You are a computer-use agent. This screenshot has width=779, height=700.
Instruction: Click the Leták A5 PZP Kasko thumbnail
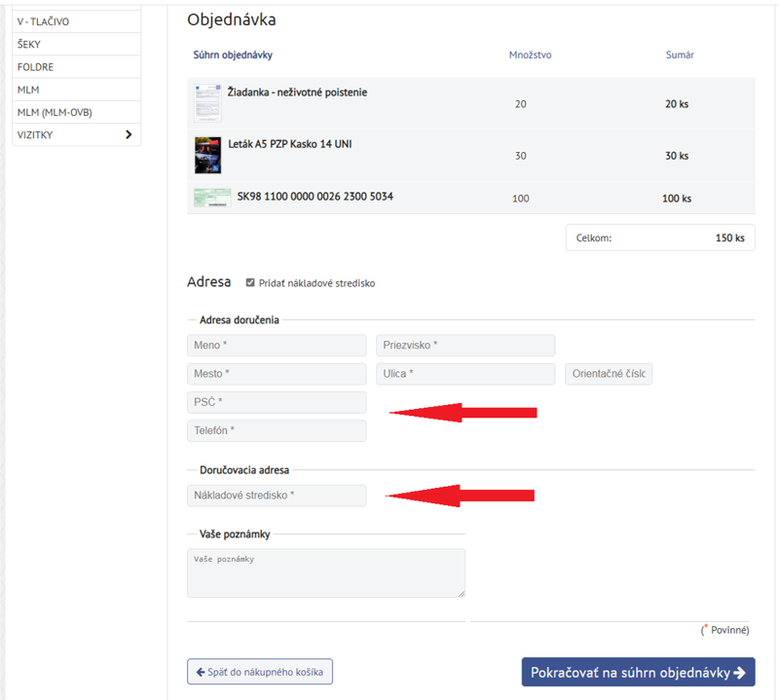click(207, 156)
